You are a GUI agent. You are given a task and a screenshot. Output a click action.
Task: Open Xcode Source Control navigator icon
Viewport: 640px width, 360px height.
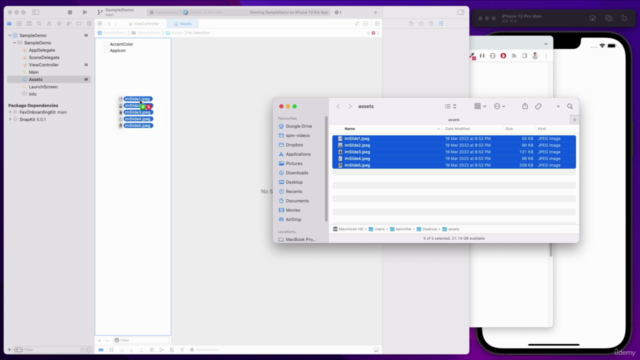19,24
